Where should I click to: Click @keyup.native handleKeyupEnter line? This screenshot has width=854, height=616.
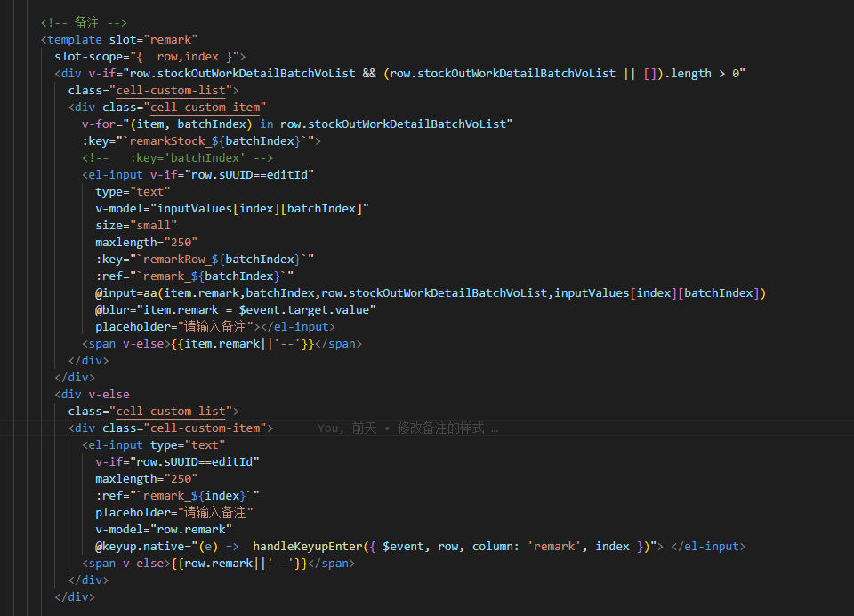pyautogui.click(x=421, y=546)
